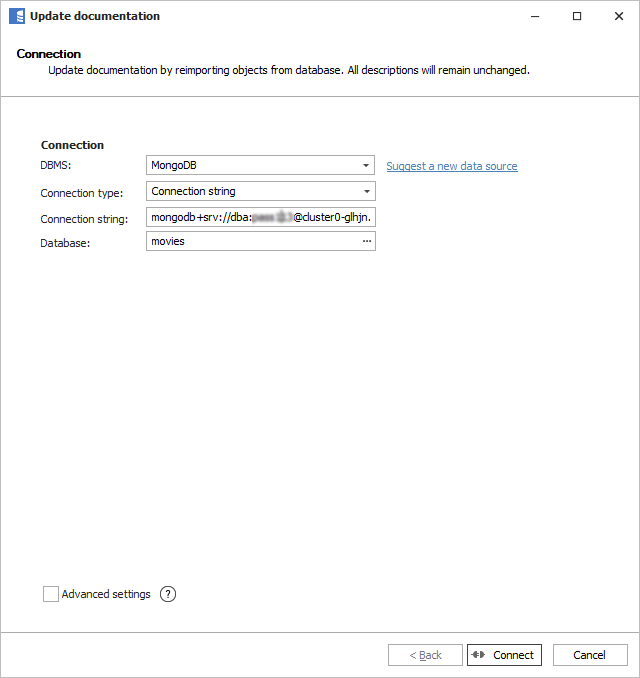Screen dimensions: 640x678
Task: Open help for Advanced settings question mark
Action: (x=168, y=594)
